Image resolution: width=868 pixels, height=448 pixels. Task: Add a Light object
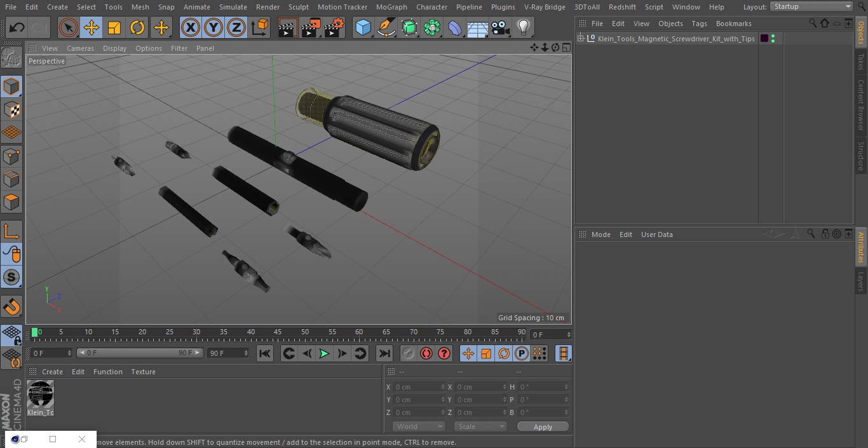(524, 27)
